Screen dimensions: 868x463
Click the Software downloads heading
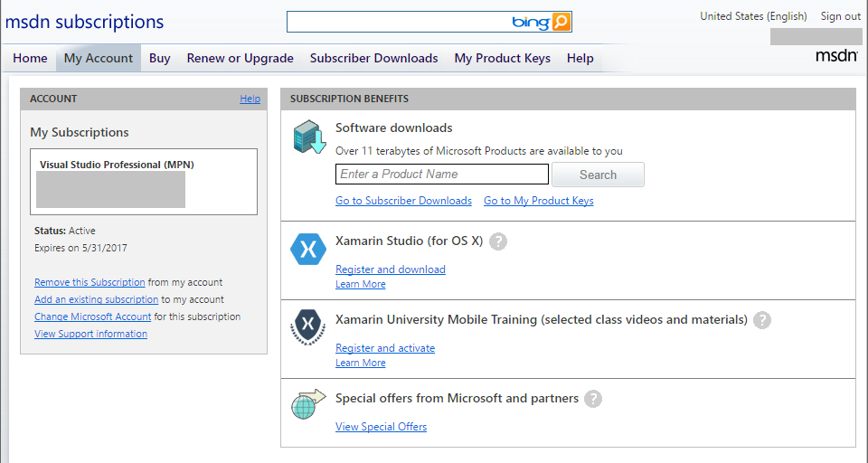393,128
